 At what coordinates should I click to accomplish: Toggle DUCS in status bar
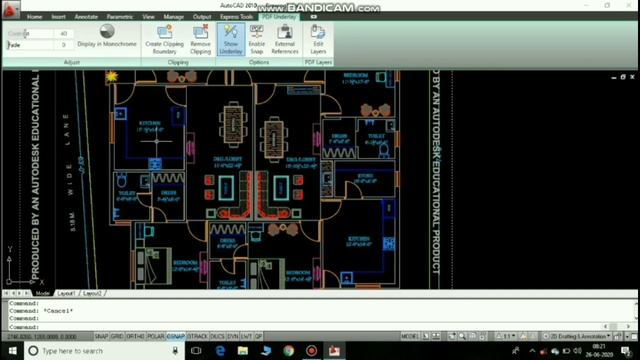coord(217,336)
